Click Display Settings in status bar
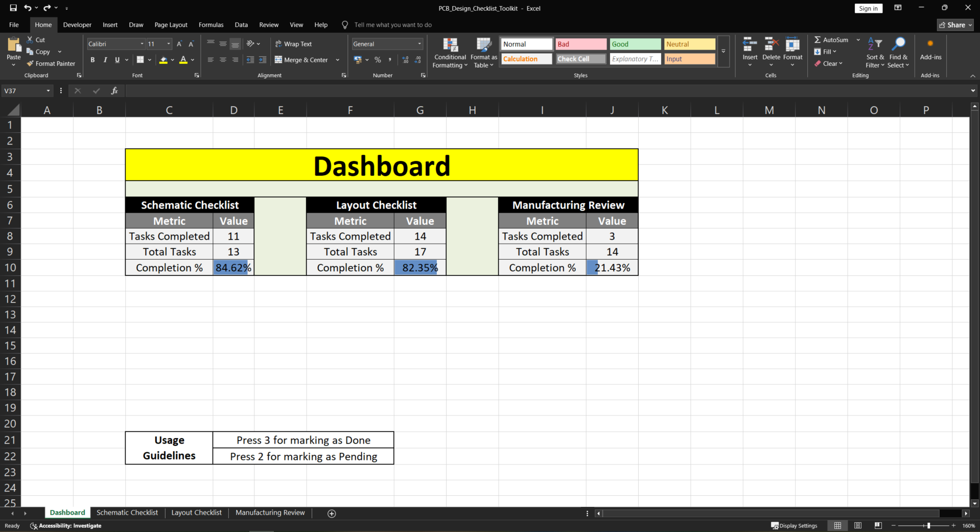 pyautogui.click(x=794, y=525)
